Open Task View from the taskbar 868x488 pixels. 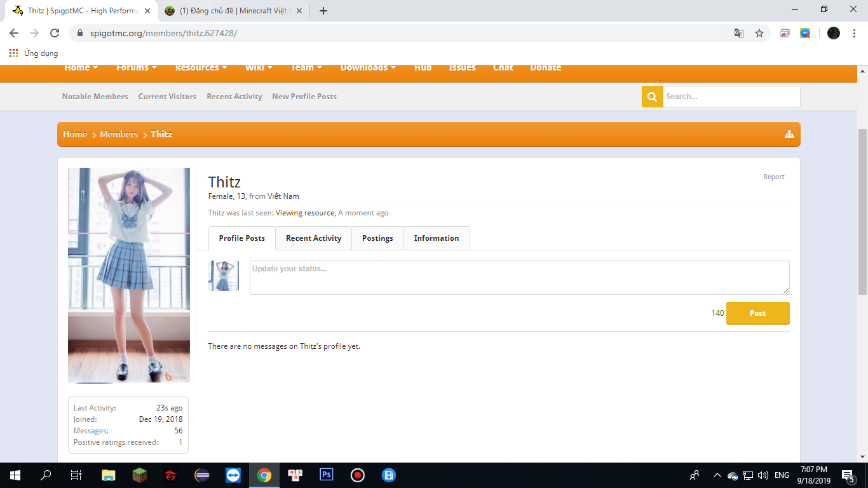click(76, 475)
